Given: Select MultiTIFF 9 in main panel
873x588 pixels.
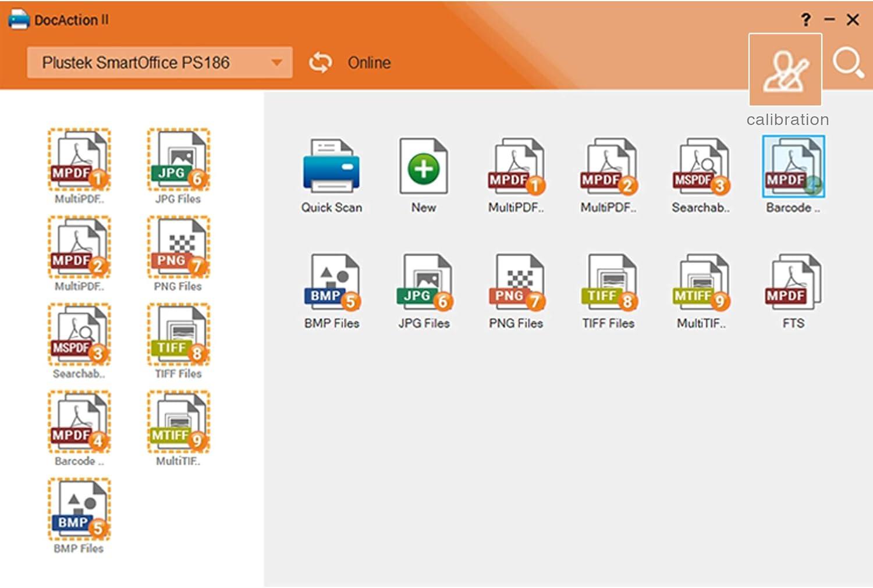Looking at the screenshot, I should (x=701, y=282).
